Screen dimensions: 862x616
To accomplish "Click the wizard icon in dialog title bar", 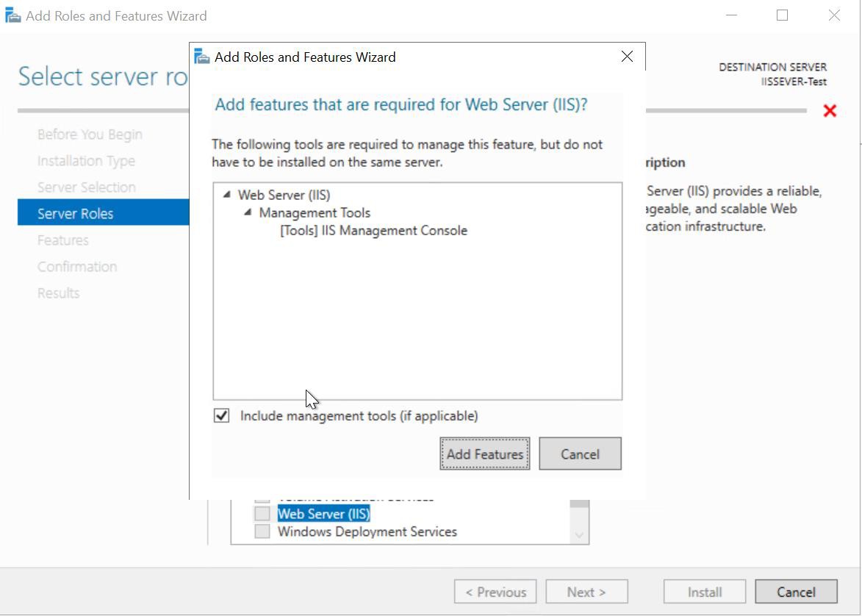I will (x=202, y=57).
